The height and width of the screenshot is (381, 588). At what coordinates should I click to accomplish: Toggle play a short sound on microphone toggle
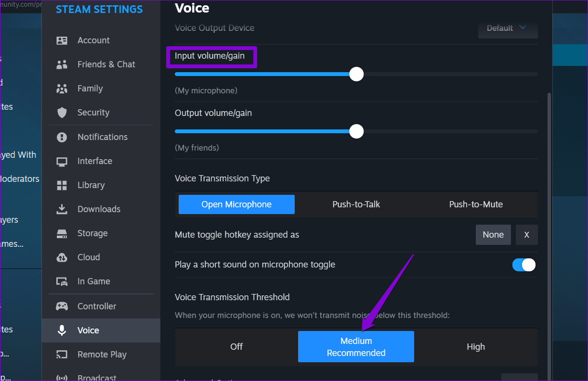[523, 265]
